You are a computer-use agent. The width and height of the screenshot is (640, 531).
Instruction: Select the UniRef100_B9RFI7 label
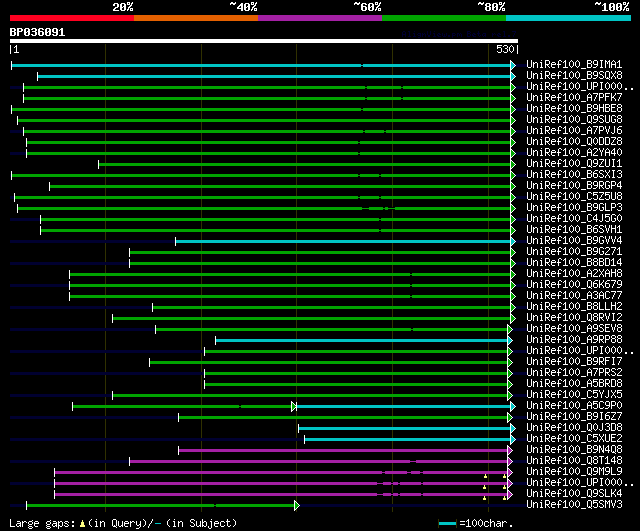574,362
